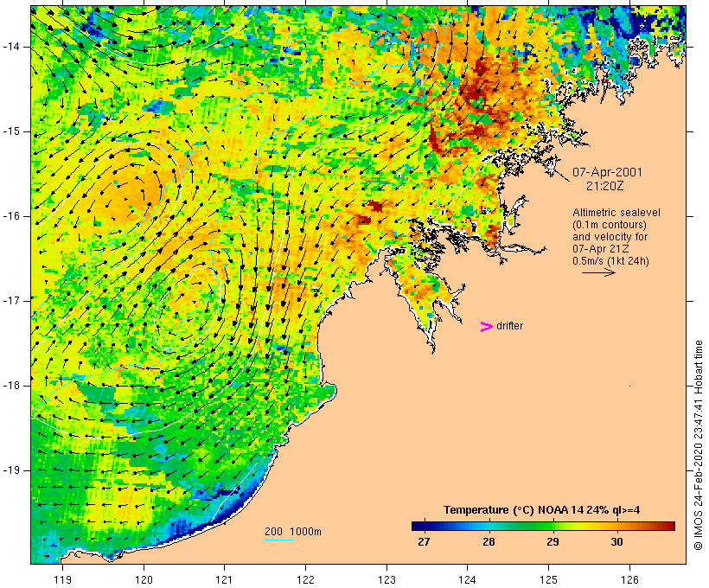Click the colorbar tick label '28'
This screenshot has height=588, width=709.
click(489, 541)
